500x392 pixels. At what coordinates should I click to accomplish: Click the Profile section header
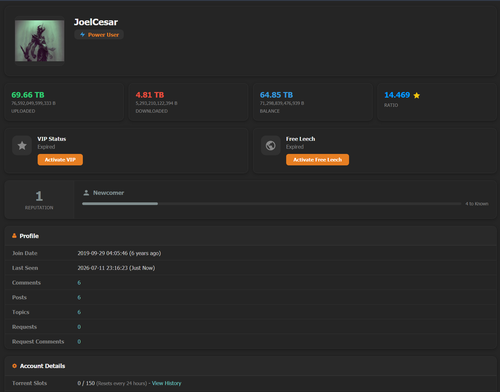(x=251, y=236)
